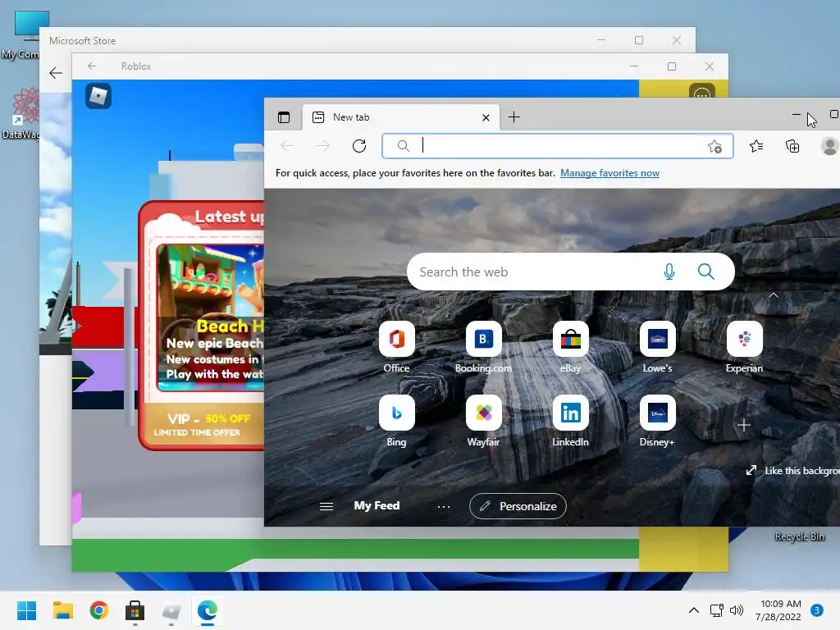Click the Beach House update thumbnail
Screen dimensions: 840x630
(210, 317)
